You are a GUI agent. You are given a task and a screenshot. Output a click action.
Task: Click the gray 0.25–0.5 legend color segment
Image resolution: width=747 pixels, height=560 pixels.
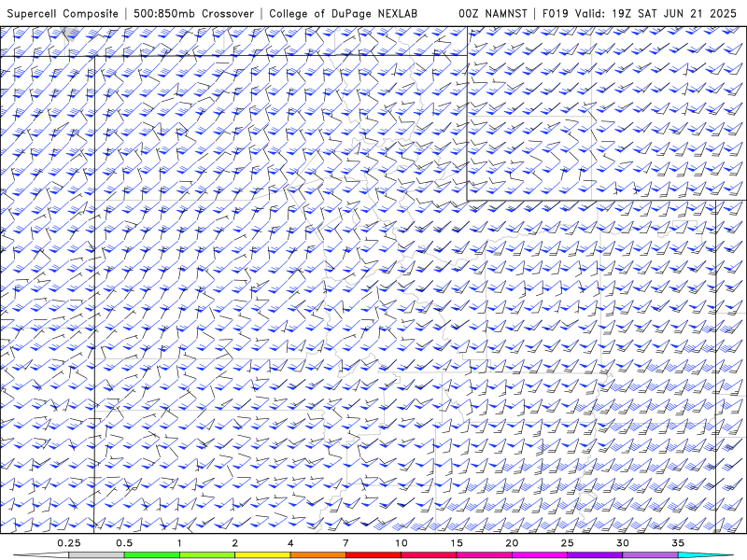click(x=96, y=555)
